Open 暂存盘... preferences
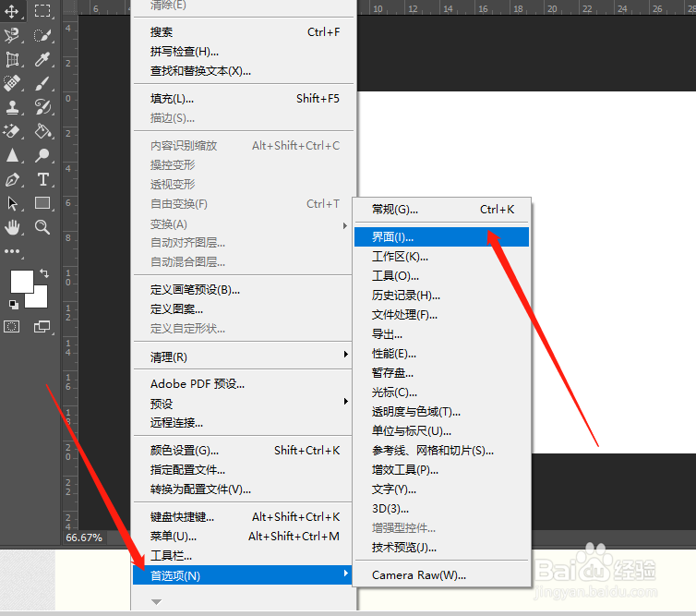 441,373
